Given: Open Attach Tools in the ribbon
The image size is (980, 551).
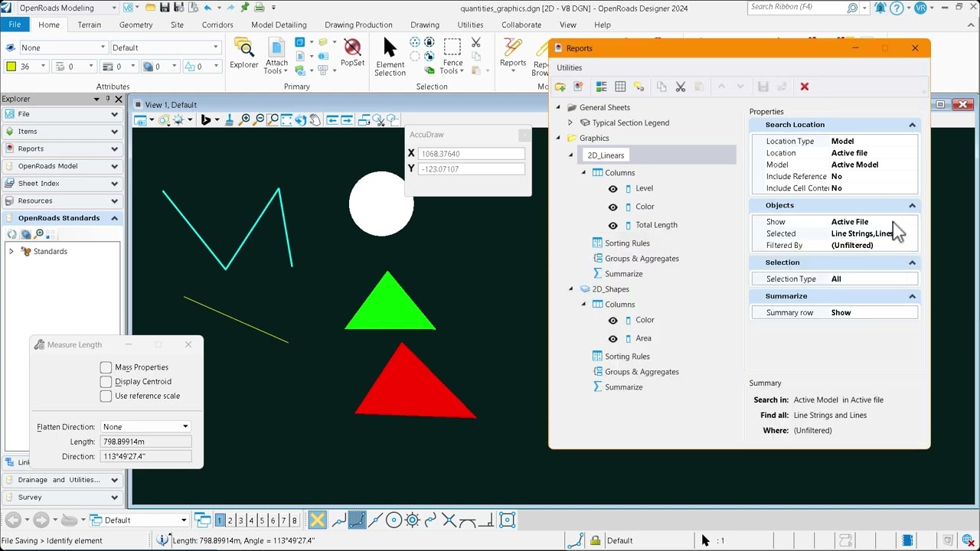Looking at the screenshot, I should click(x=276, y=57).
